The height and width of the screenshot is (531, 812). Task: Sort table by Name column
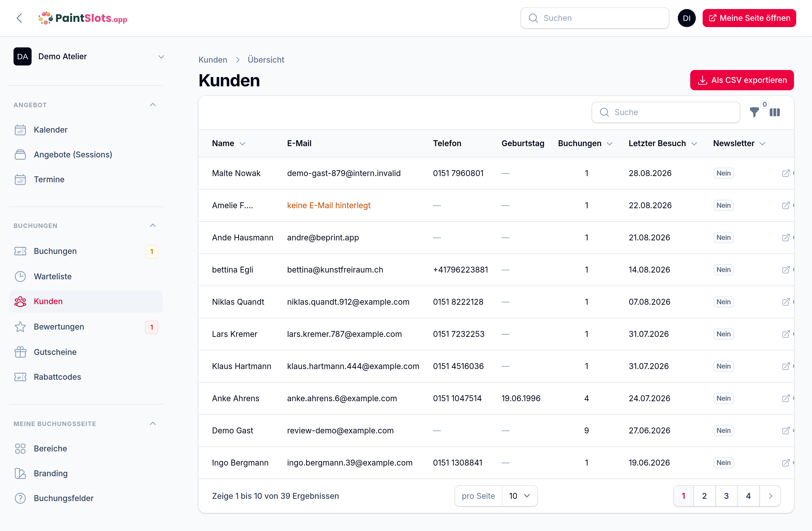tap(229, 143)
